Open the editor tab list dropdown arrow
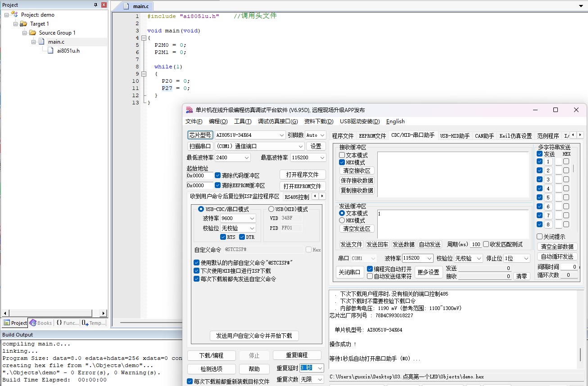This screenshot has width=588, height=386. click(581, 6)
